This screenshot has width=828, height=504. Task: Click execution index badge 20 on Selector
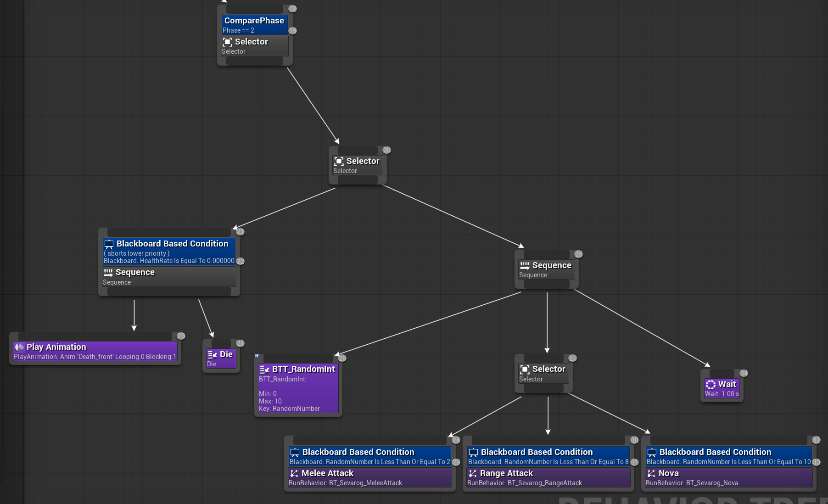tap(386, 150)
